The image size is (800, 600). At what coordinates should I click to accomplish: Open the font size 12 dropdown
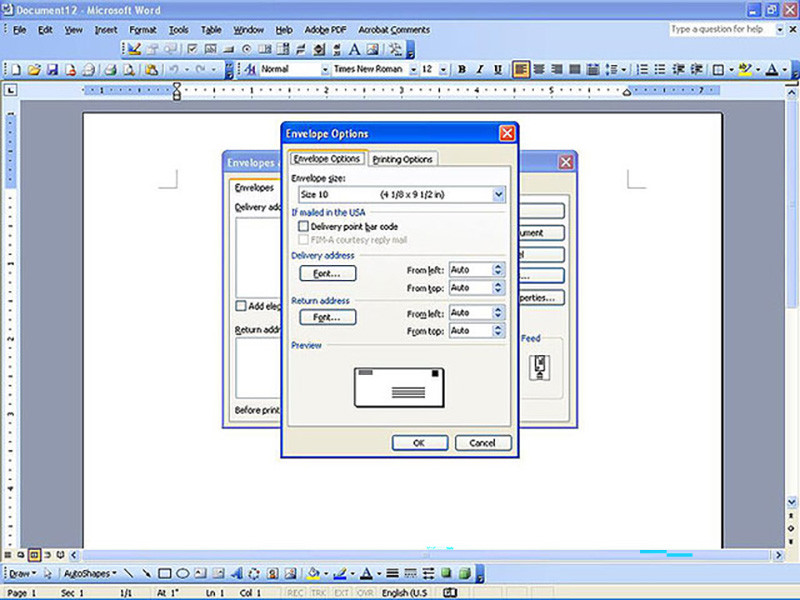tap(443, 69)
